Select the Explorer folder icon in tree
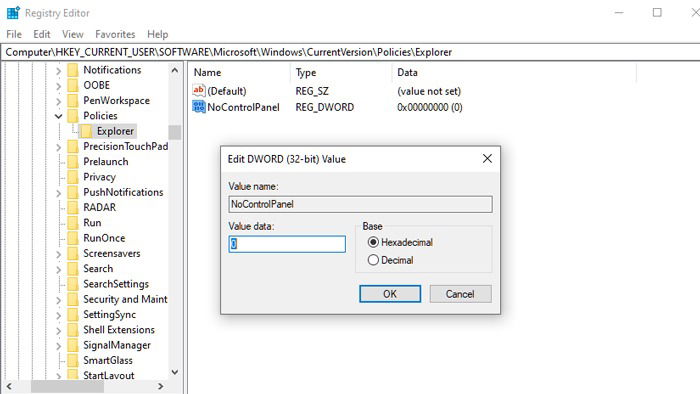Viewport: 700px width, 394px height. [86, 131]
